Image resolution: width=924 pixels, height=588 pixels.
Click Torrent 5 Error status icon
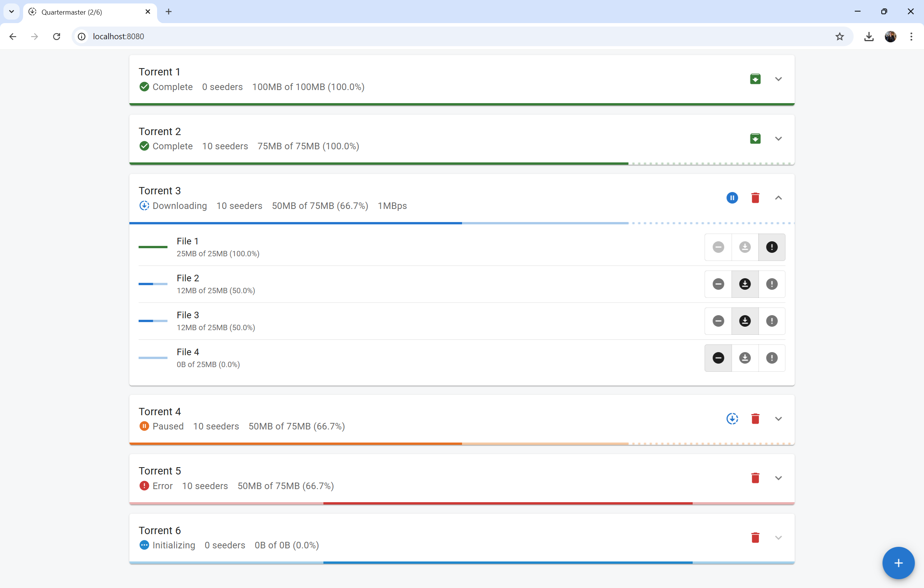pyautogui.click(x=144, y=486)
